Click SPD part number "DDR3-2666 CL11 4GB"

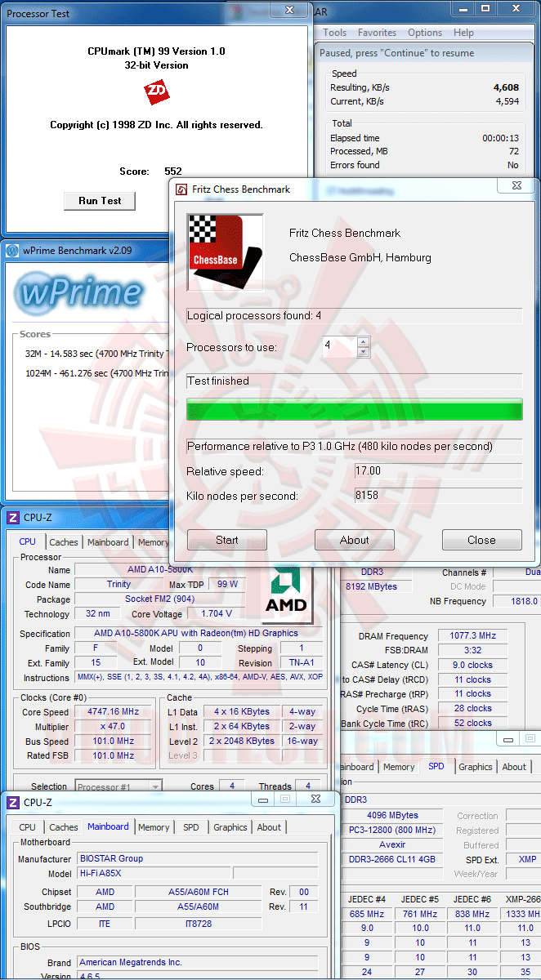click(394, 859)
